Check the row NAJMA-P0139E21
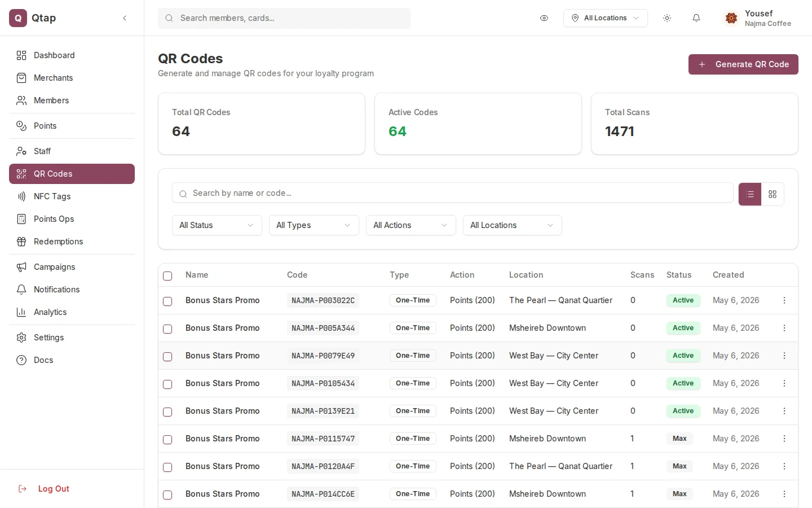812x508 pixels. tap(167, 411)
